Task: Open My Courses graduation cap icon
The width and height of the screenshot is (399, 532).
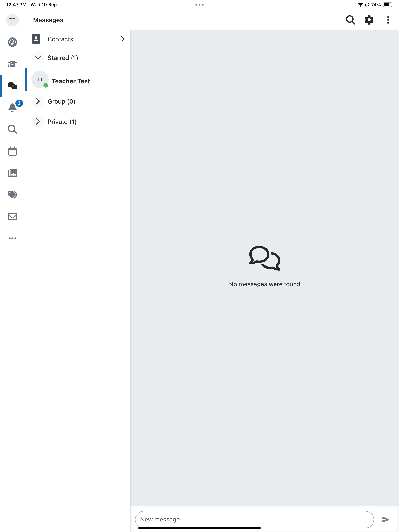Action: point(12,64)
